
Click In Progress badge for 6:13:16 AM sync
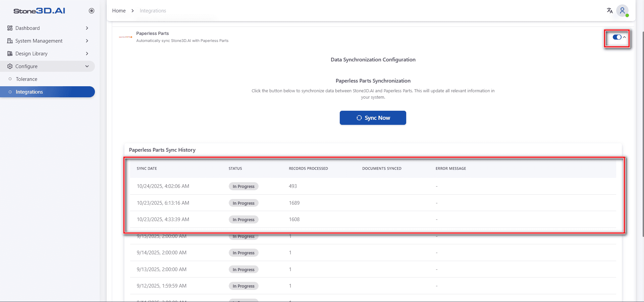pos(244,203)
